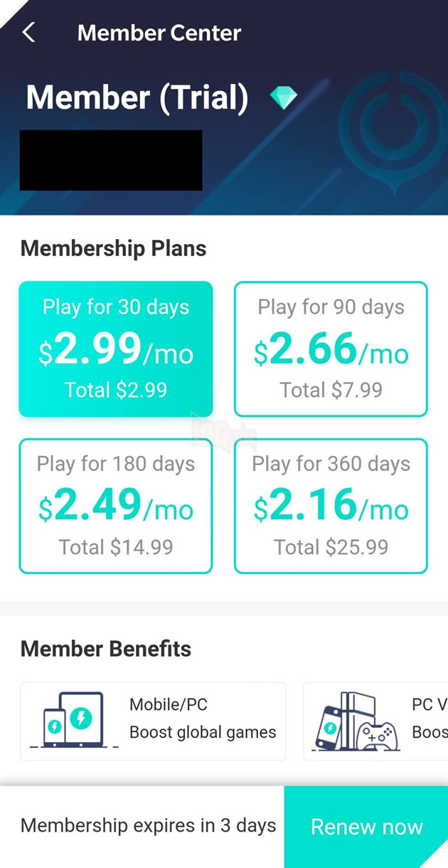Click the Mobile/PC benefit label
Image resolution: width=448 pixels, height=868 pixels.
point(169,705)
